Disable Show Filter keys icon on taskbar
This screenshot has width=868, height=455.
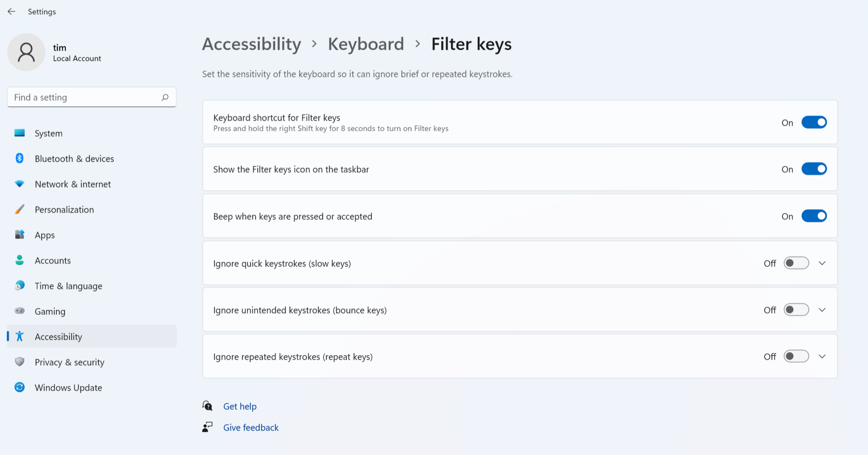click(814, 169)
